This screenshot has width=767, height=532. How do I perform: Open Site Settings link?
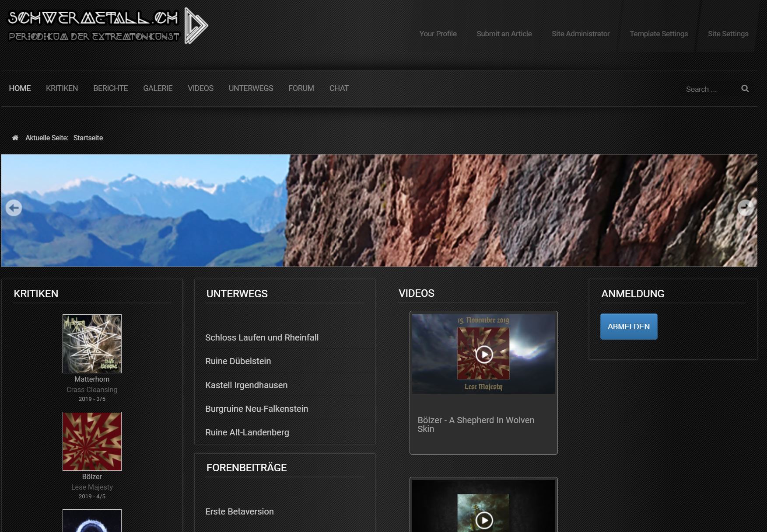(x=728, y=34)
